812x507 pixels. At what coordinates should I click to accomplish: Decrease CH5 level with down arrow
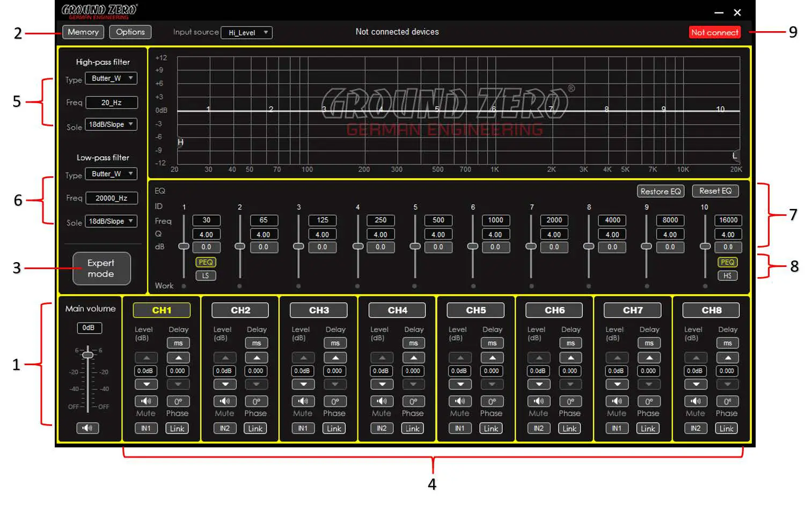[x=460, y=384]
